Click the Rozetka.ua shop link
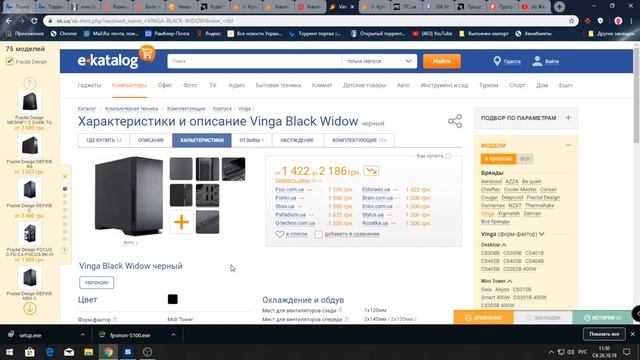The width and height of the screenshot is (640, 360). 375,223
